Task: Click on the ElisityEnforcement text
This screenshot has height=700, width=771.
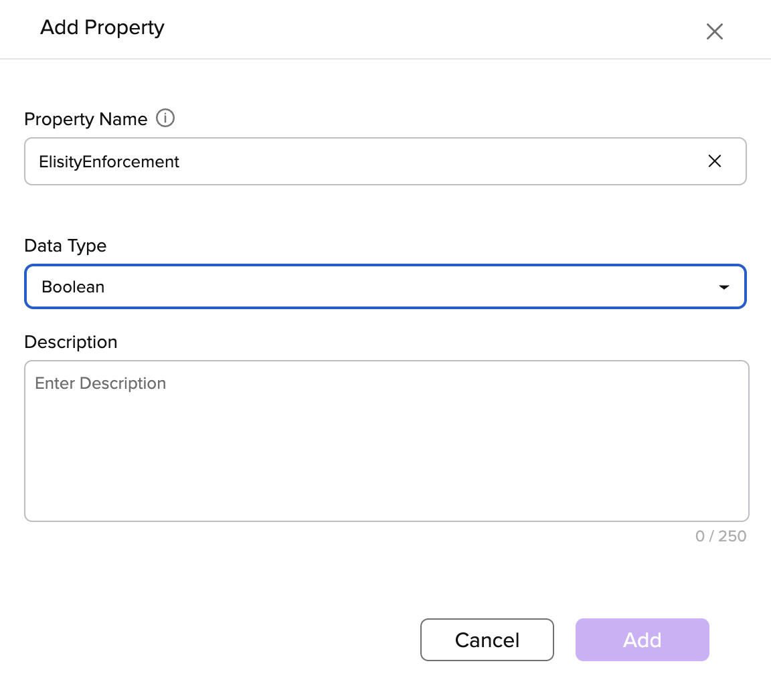Action: pyautogui.click(x=109, y=162)
